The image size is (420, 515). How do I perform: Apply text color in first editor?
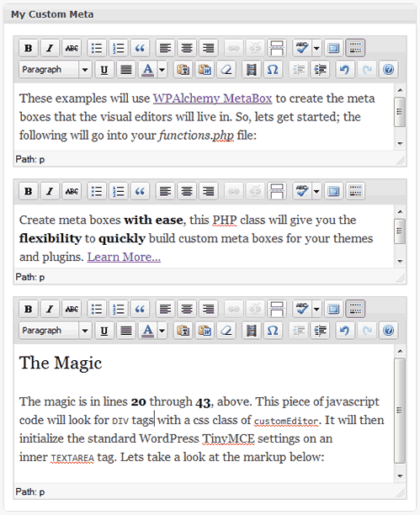pyautogui.click(x=148, y=70)
